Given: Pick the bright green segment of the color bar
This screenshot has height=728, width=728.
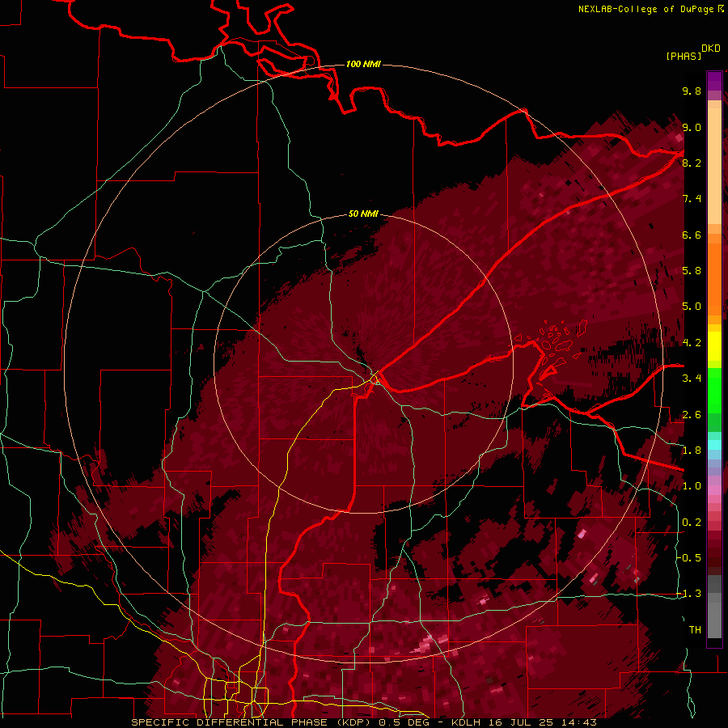Looking at the screenshot, I should point(714,391).
